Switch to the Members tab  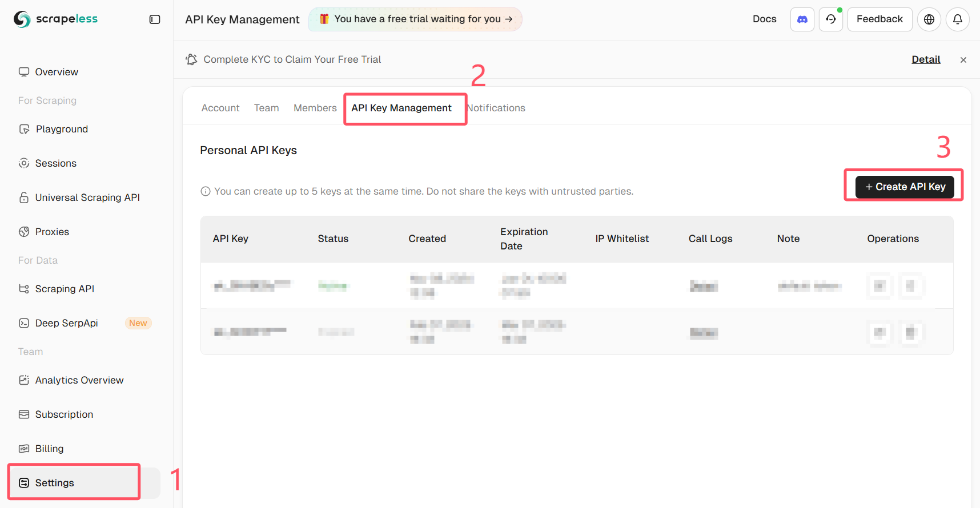315,108
